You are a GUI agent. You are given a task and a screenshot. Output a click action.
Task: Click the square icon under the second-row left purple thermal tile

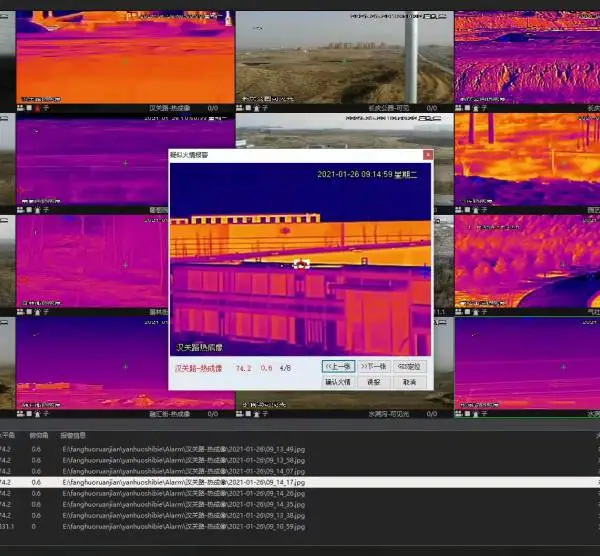[x=29, y=210]
